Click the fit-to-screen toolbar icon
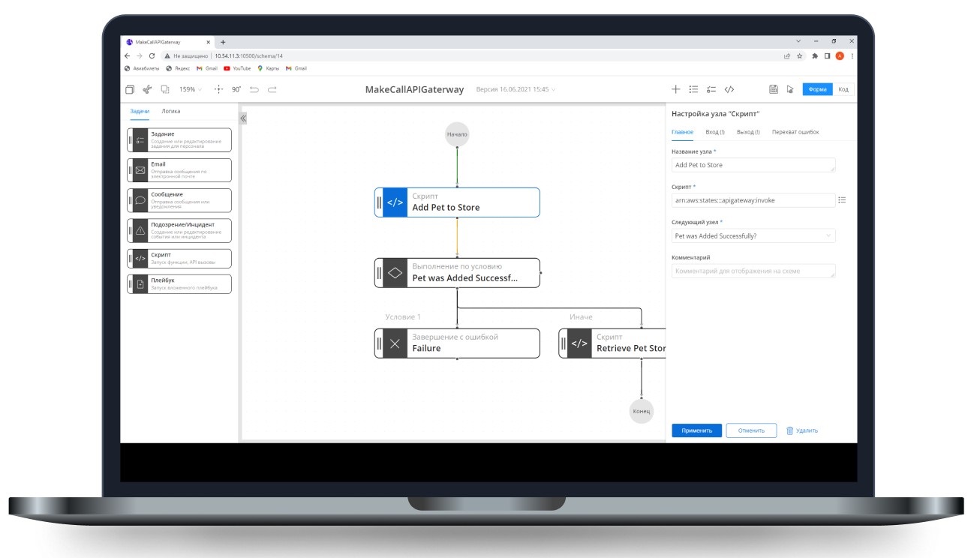980x558 pixels. [165, 89]
